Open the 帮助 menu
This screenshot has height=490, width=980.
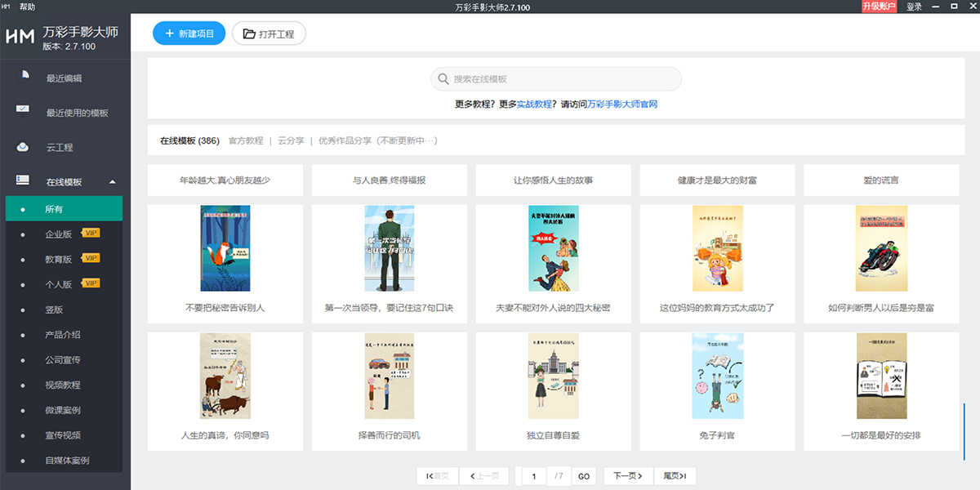pyautogui.click(x=27, y=7)
